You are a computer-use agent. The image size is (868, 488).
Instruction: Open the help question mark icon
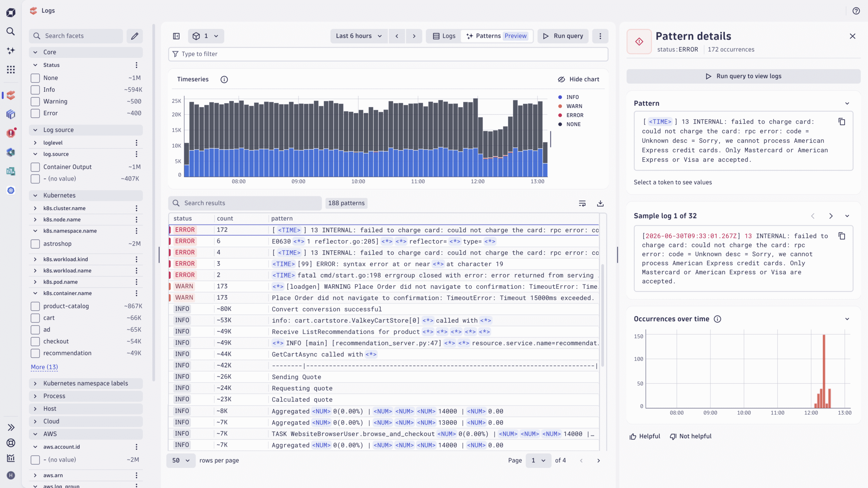tap(856, 11)
